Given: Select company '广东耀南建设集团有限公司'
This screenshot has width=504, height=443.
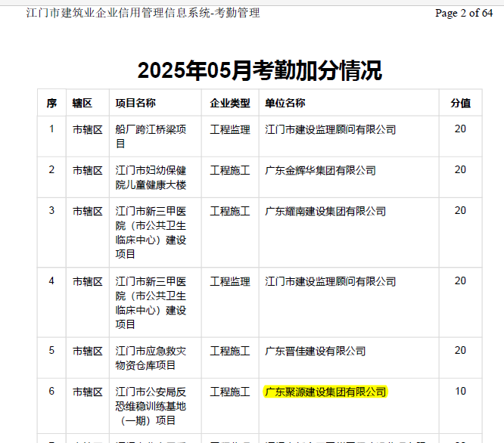Looking at the screenshot, I should [325, 211].
